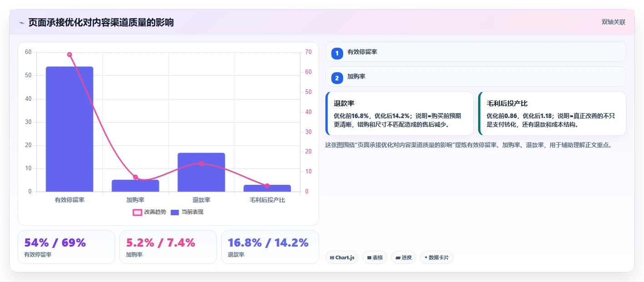644x282 pixels.
Task: Select the 有效停留率 list row
Action: [476, 52]
